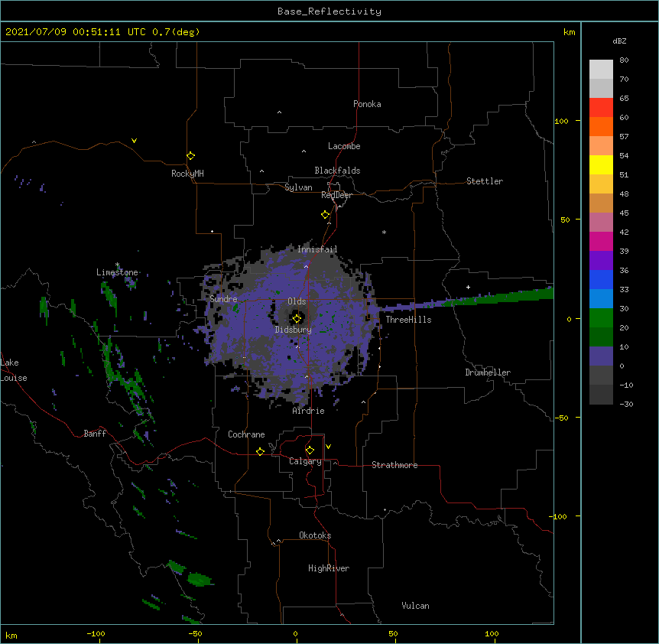Select the yellow diamond marker above RockyMH
The image size is (659, 644).
pos(191,156)
